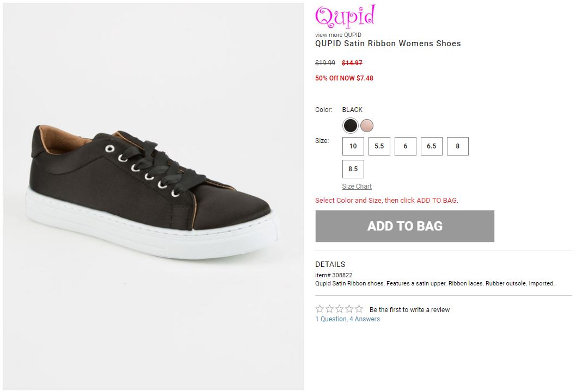Choose size 10
Screen dimensions: 577x392
coord(353,146)
